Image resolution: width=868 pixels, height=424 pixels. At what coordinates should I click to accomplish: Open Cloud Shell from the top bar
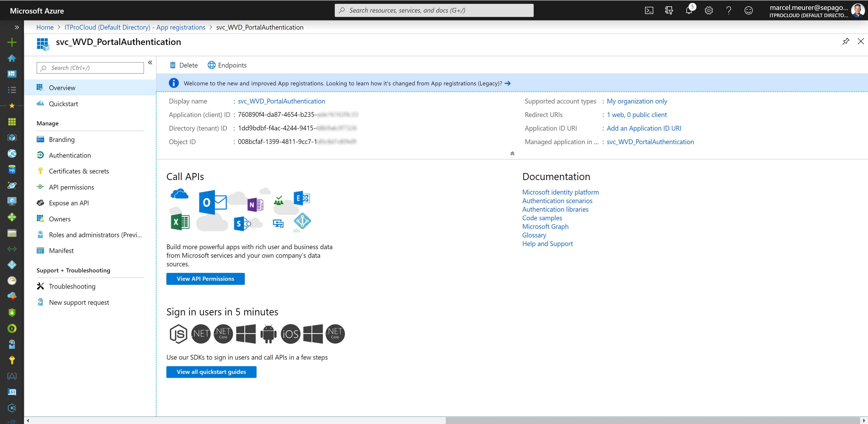pyautogui.click(x=649, y=10)
